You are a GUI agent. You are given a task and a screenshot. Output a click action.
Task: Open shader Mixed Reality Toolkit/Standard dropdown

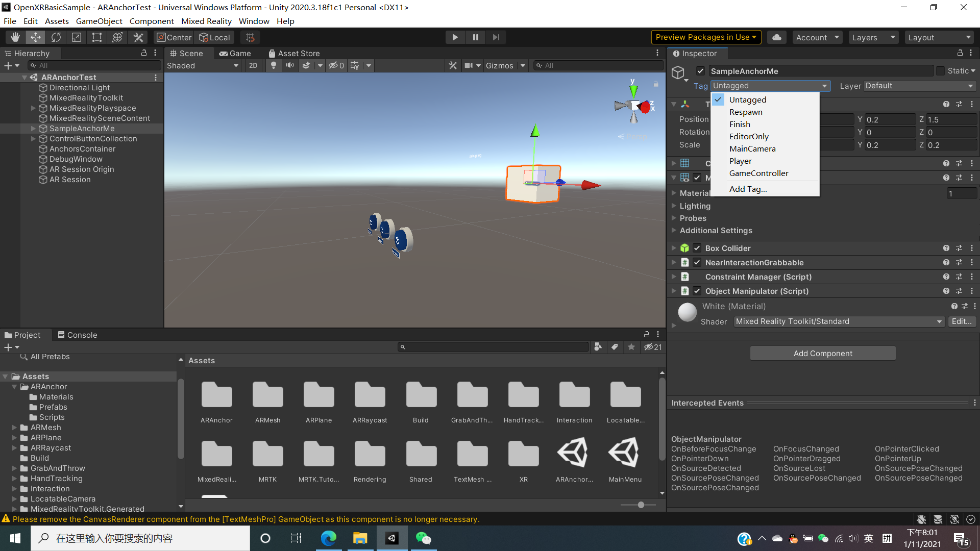(x=839, y=321)
